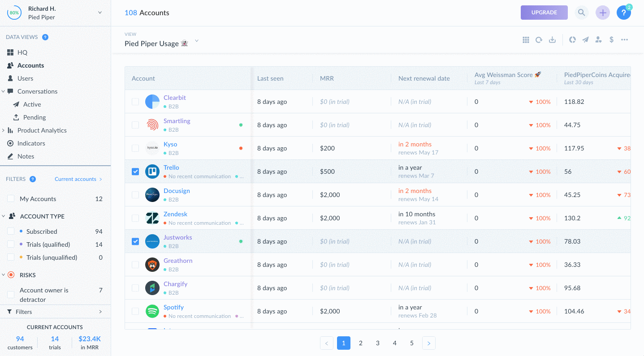The height and width of the screenshot is (356, 644).
Task: Click Kyso renewal 'renews May 17'
Action: coord(418,152)
